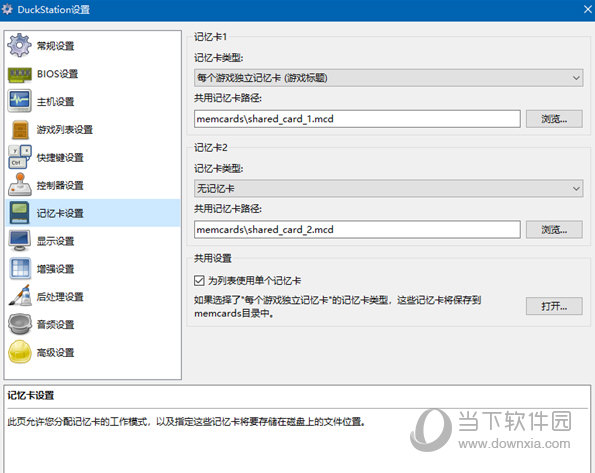Screen dimensions: 595x473
Task: Select 记忆卡设置 label in sidebar
Action: pyautogui.click(x=60, y=213)
